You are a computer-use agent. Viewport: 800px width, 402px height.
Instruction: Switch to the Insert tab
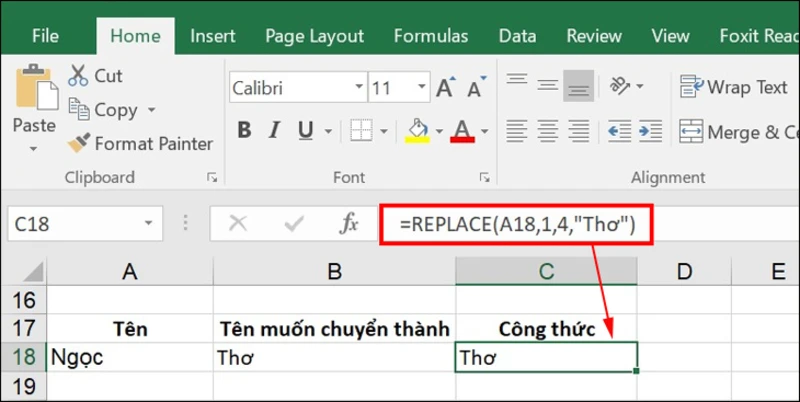pyautogui.click(x=213, y=36)
